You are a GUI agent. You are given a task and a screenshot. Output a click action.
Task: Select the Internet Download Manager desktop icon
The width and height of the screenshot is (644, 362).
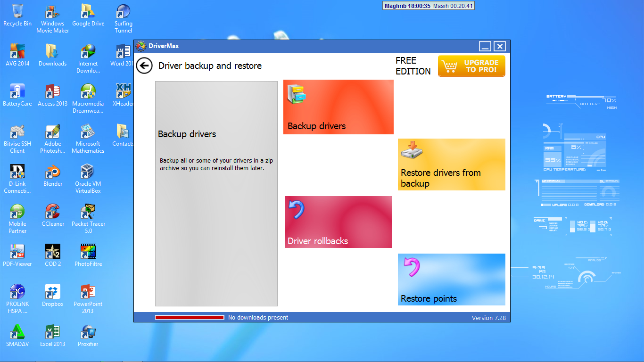(88, 59)
